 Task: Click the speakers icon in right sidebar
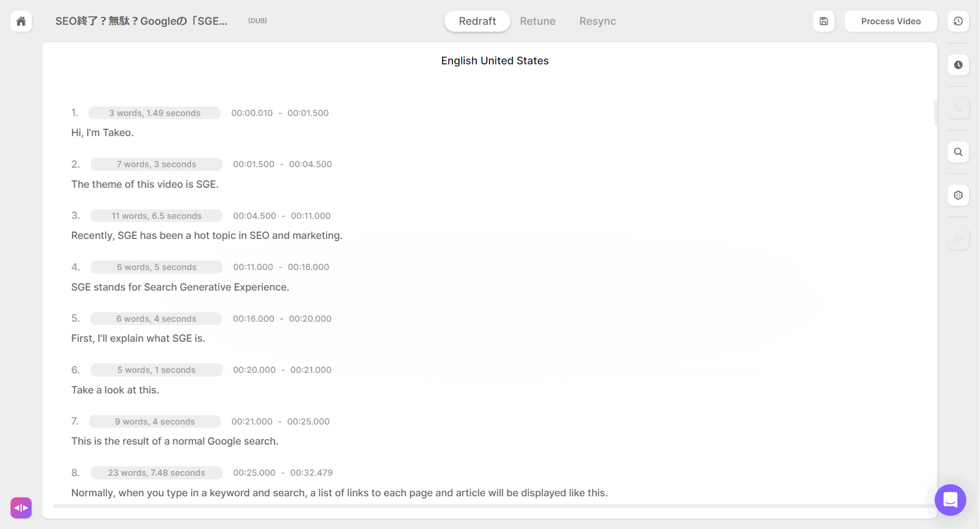pos(958,239)
